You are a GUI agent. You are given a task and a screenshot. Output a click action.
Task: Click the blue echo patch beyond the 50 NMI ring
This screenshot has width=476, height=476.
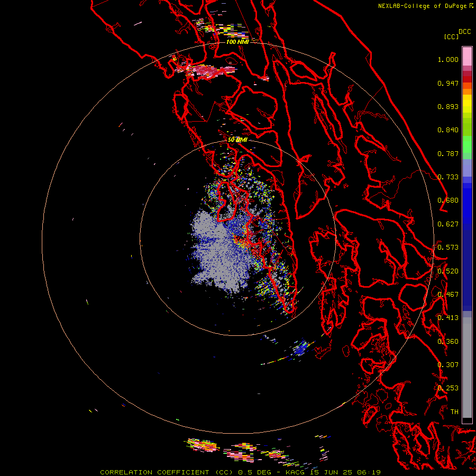300,349
